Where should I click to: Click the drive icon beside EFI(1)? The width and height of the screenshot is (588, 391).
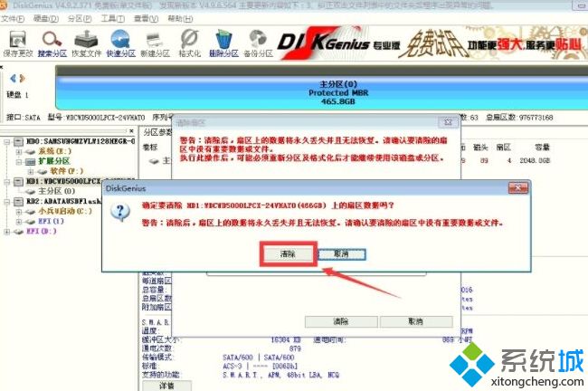coord(31,222)
